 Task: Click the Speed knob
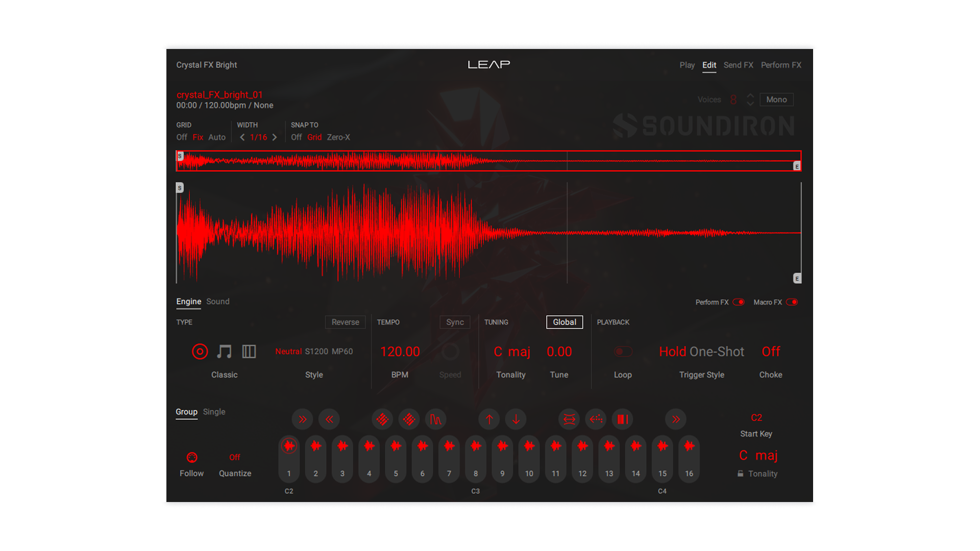(450, 352)
